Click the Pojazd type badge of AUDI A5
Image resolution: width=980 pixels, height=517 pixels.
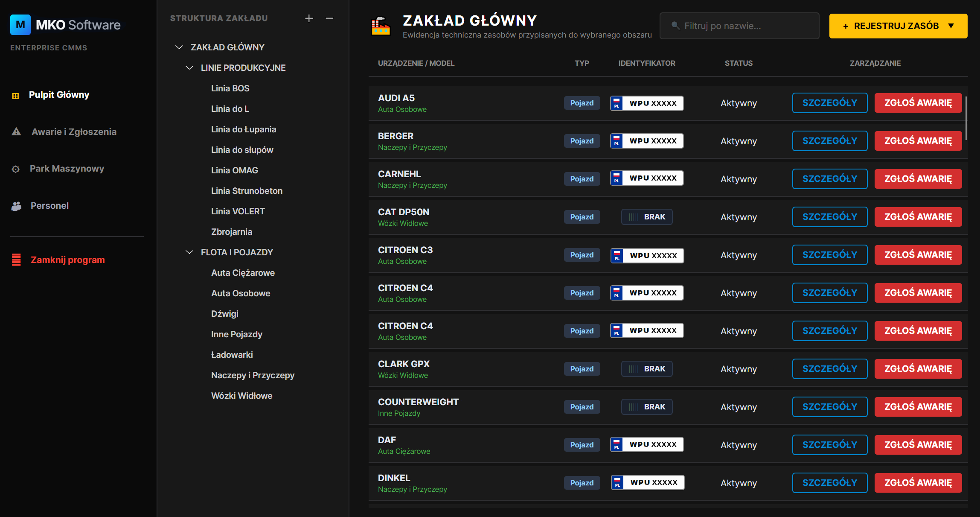(582, 103)
